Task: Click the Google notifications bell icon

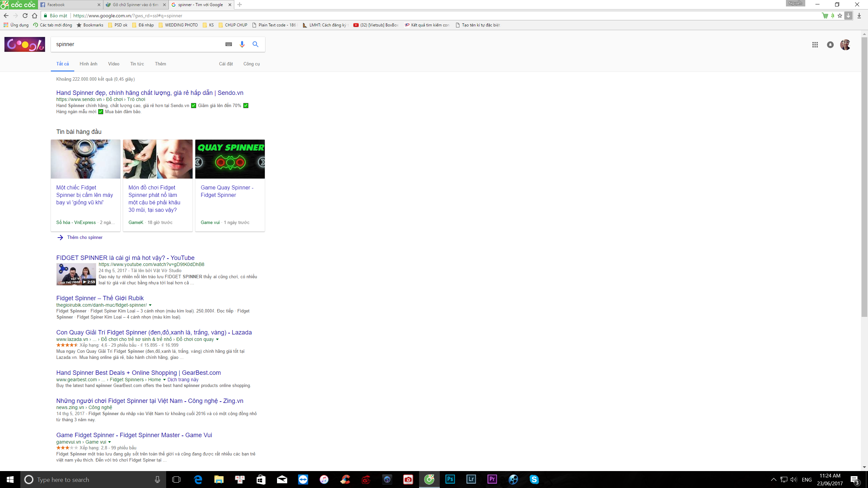Action: [x=830, y=44]
